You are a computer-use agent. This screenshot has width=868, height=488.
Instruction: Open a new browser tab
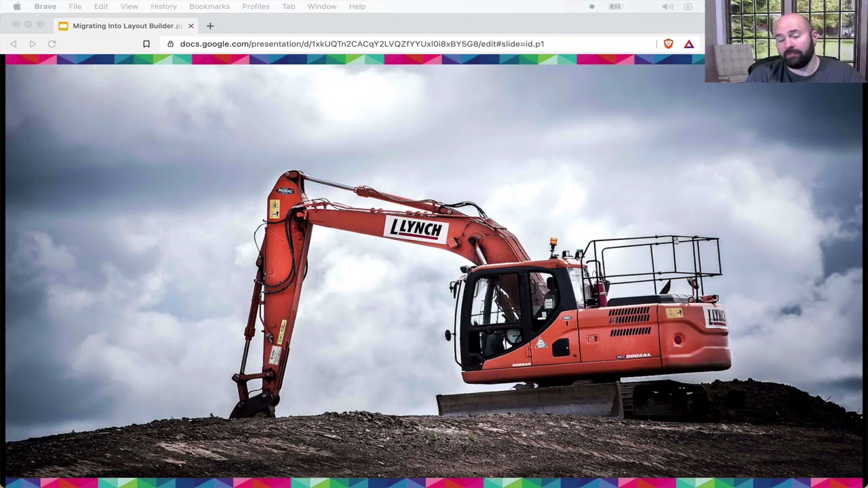210,26
